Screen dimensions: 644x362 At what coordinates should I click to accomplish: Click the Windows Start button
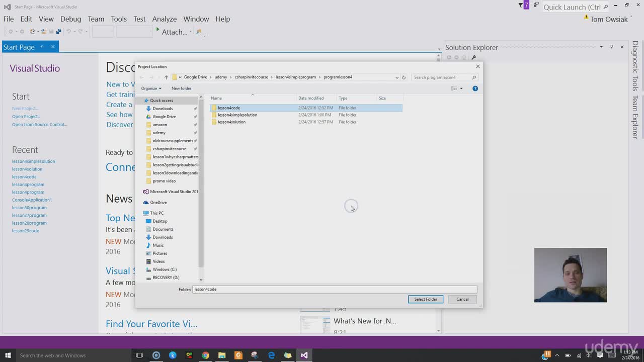(x=8, y=355)
